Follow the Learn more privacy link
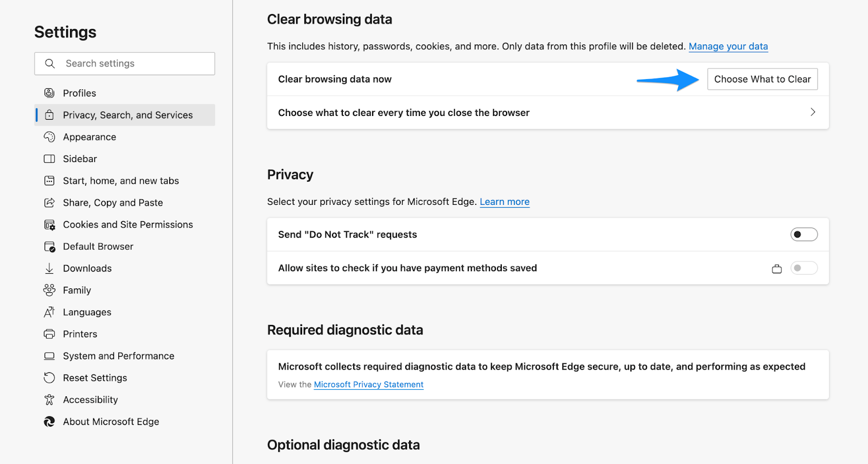Screen dimensions: 868x464 [505, 202]
